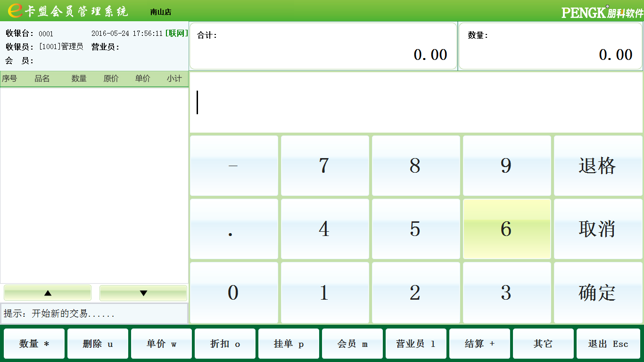
Task: Tap keypad digit 3
Action: pos(507,293)
